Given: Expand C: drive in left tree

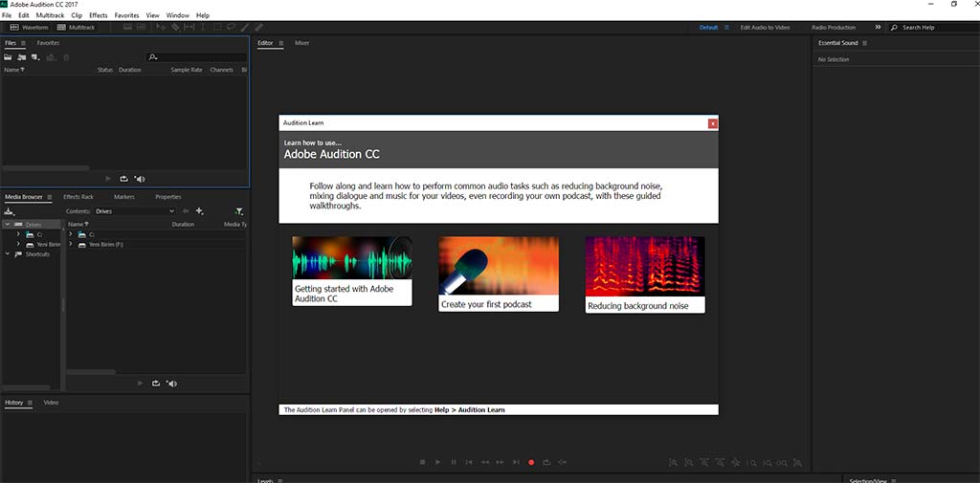Looking at the screenshot, I should (18, 234).
